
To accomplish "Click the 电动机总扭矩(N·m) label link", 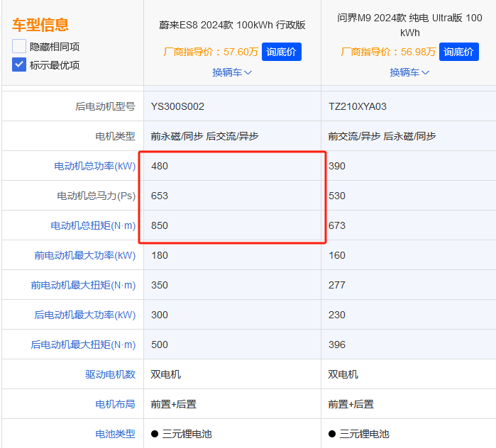I will tap(93, 225).
